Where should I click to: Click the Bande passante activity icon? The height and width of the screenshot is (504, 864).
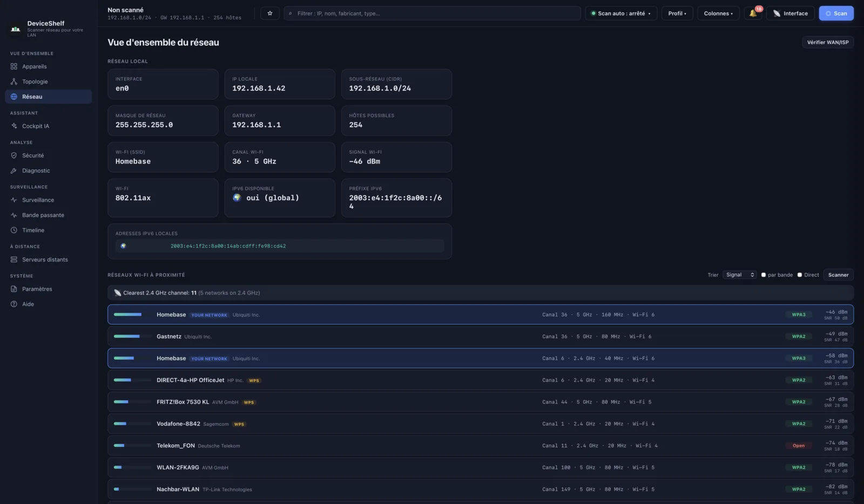point(14,215)
